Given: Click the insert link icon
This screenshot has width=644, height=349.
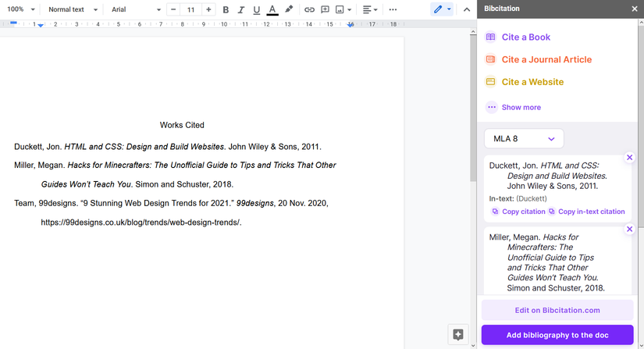Looking at the screenshot, I should [309, 9].
